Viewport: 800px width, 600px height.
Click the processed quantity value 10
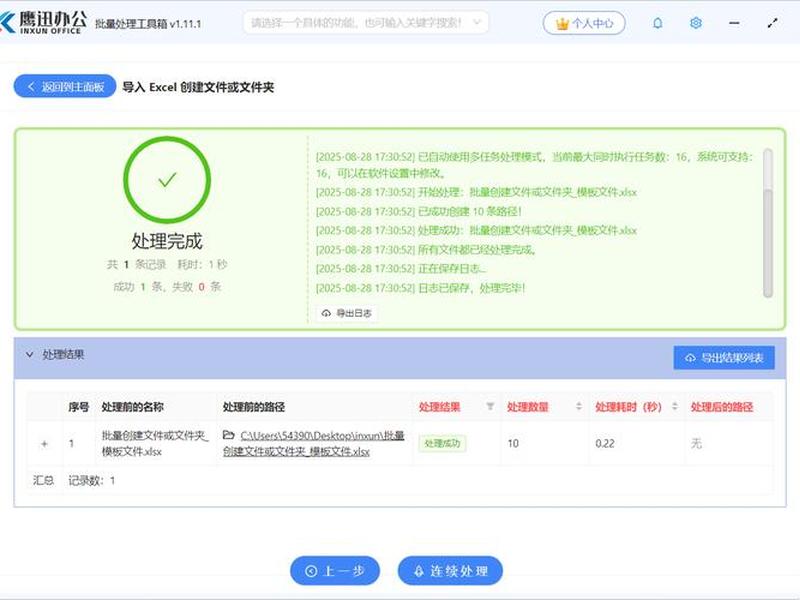point(513,443)
